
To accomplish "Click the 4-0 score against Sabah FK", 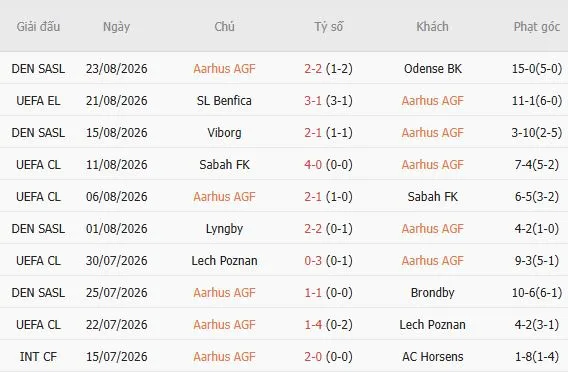I will tap(313, 165).
